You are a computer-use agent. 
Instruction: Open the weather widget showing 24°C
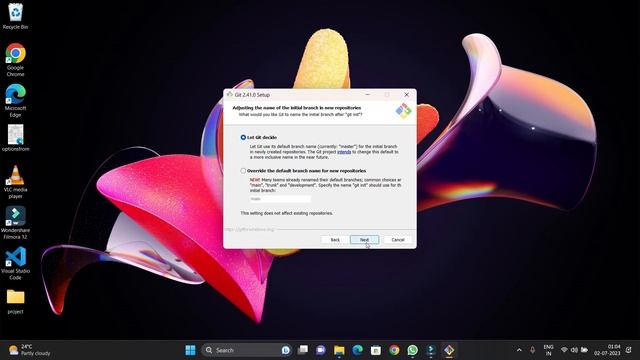coord(29,350)
